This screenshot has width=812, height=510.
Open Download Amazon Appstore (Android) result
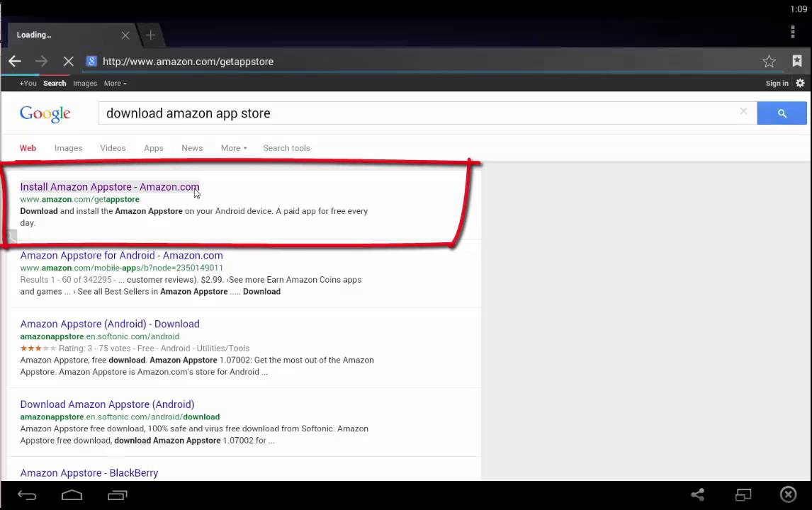coord(107,404)
